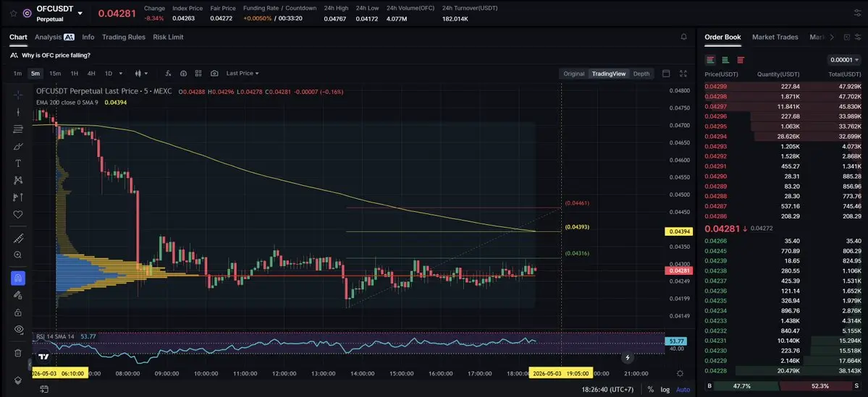Viewport: 868px width, 397px height.
Task: Switch to the Chart tab
Action: pyautogui.click(x=18, y=37)
